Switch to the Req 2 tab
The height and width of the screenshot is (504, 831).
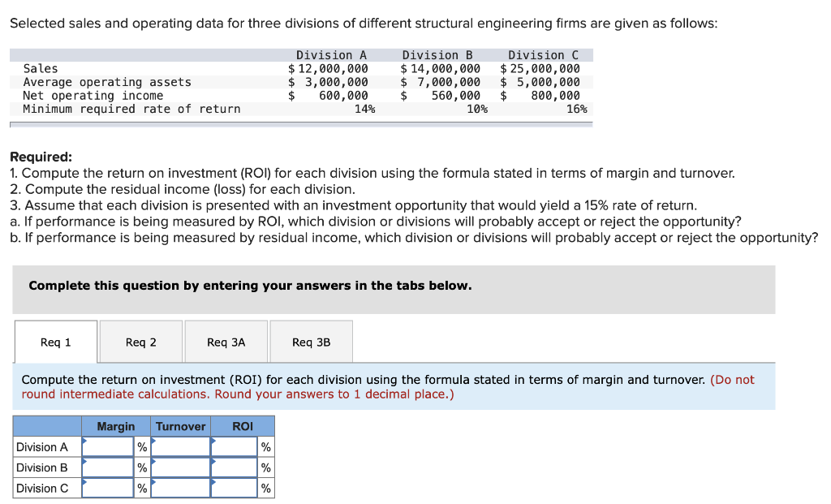pos(140,341)
